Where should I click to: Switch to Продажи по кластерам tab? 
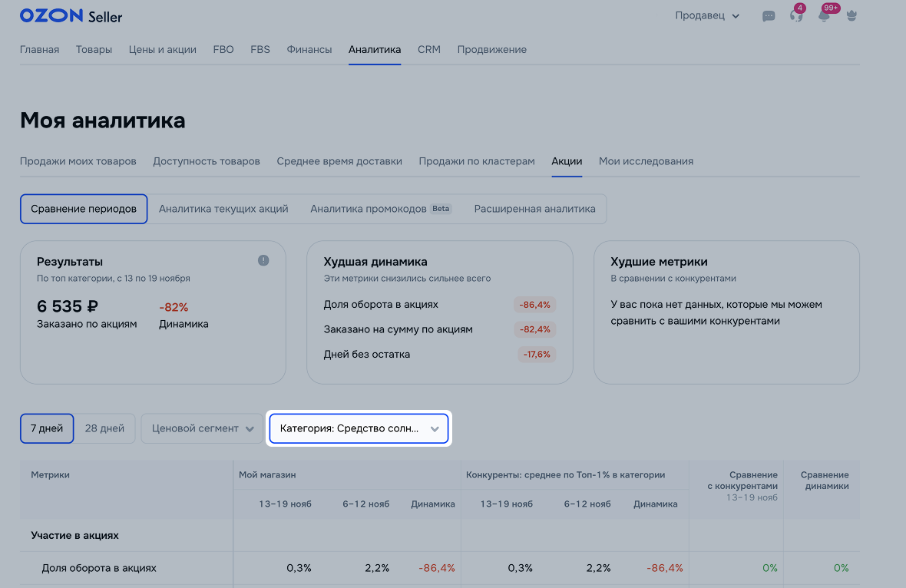477,161
